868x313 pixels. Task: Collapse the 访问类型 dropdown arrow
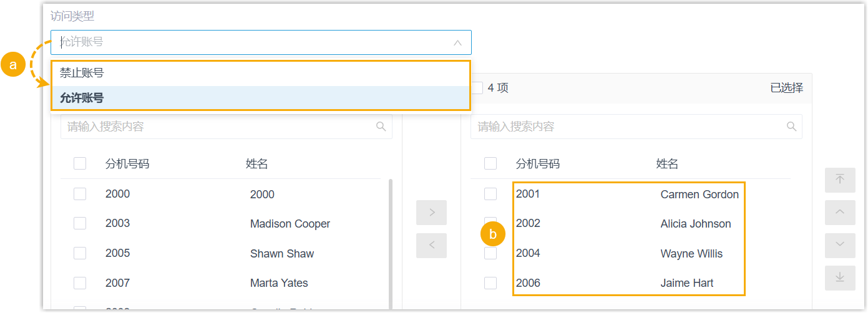(457, 42)
